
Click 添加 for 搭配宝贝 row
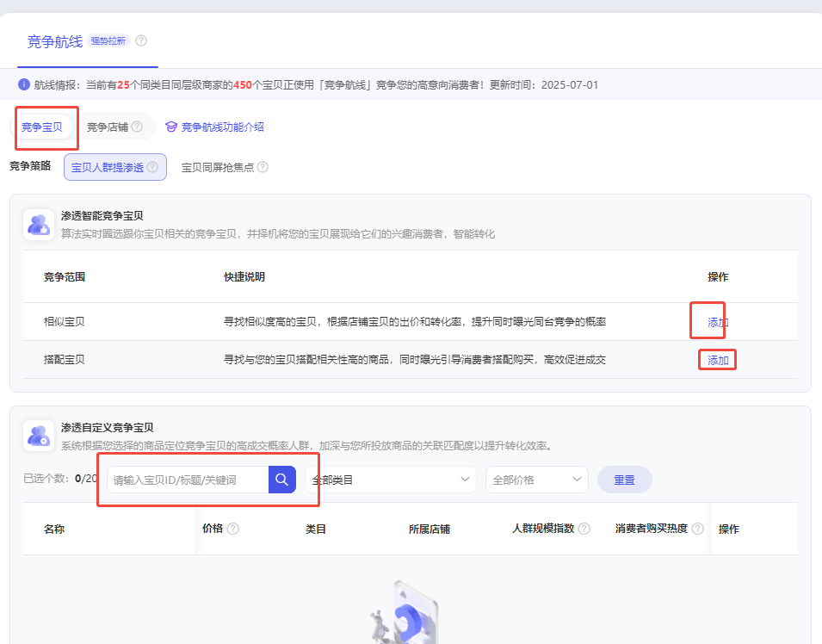tap(718, 360)
